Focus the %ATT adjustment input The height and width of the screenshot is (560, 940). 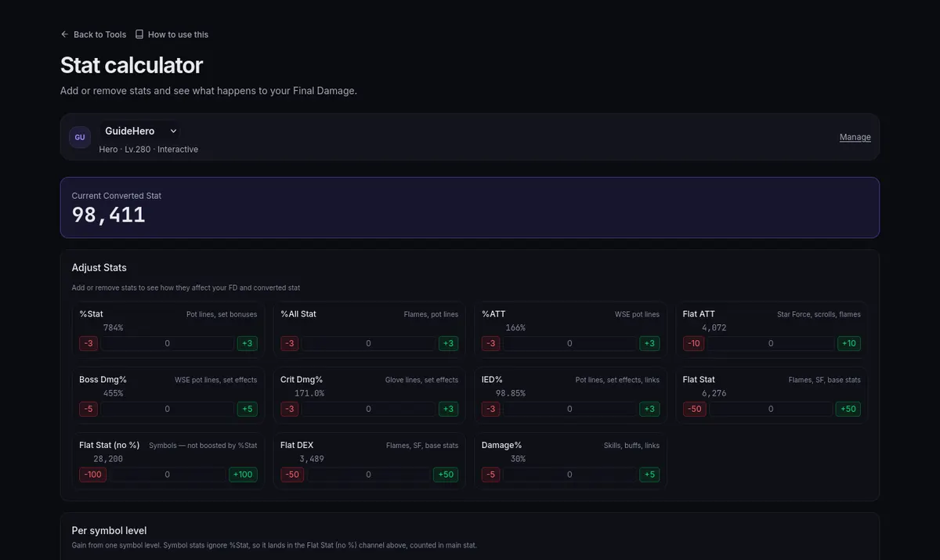[x=570, y=343]
